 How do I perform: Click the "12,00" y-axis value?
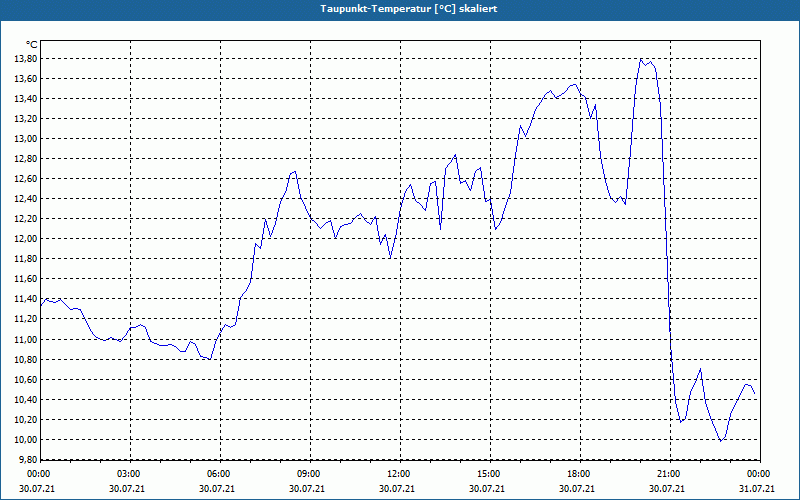[26, 239]
